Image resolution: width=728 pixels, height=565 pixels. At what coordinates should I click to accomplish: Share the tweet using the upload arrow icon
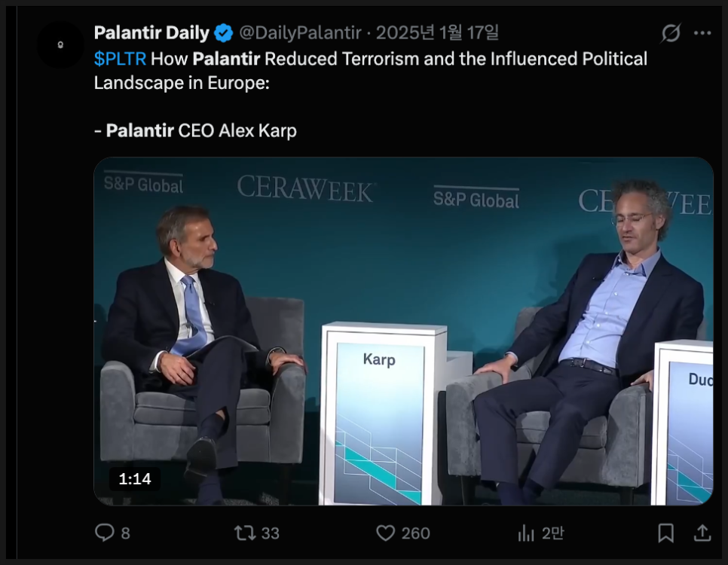[x=702, y=533]
